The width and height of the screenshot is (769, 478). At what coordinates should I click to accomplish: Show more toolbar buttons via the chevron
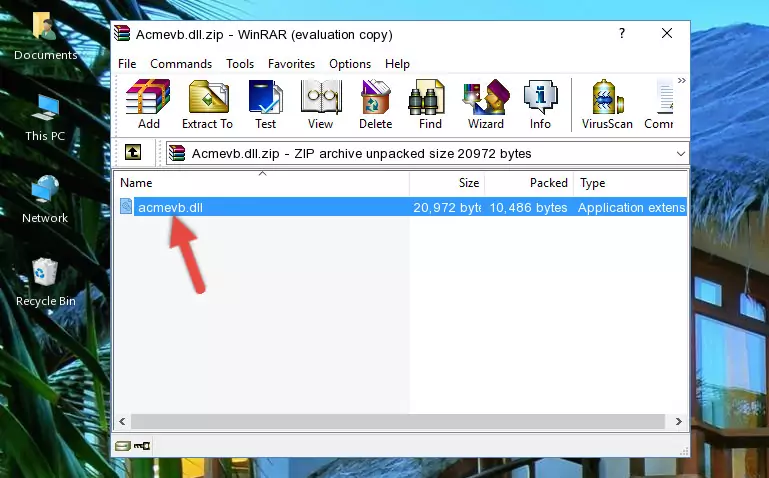click(682, 80)
